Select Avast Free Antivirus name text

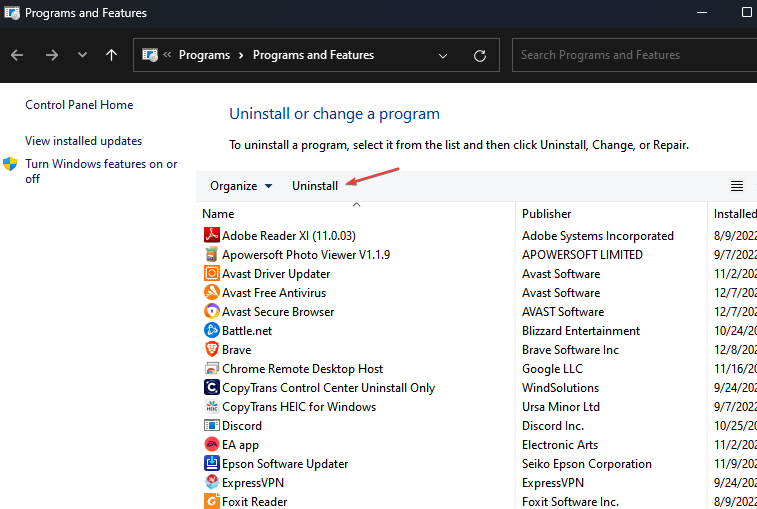(x=274, y=293)
